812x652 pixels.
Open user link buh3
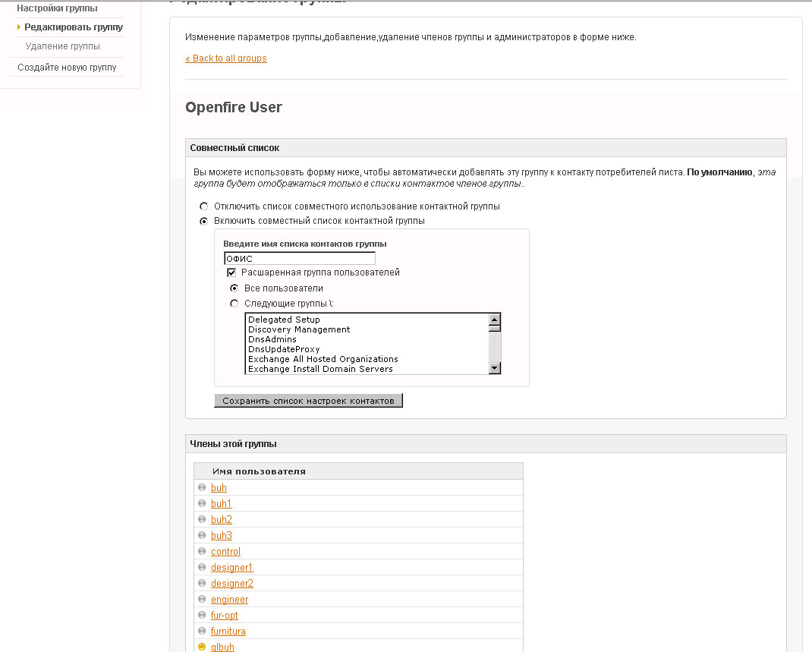[221, 535]
